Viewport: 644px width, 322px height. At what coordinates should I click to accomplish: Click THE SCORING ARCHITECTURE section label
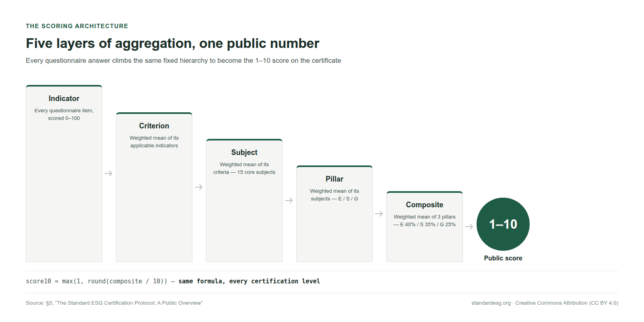77,26
